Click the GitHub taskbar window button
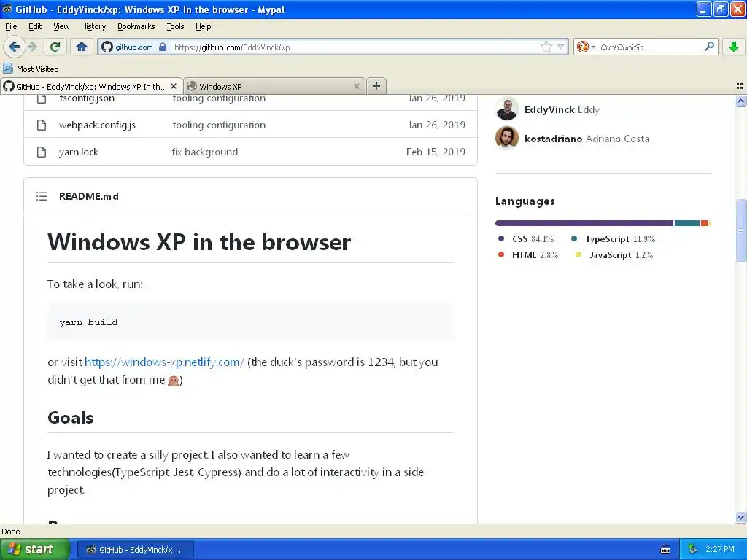Image resolution: width=747 pixels, height=560 pixels. pyautogui.click(x=135, y=550)
